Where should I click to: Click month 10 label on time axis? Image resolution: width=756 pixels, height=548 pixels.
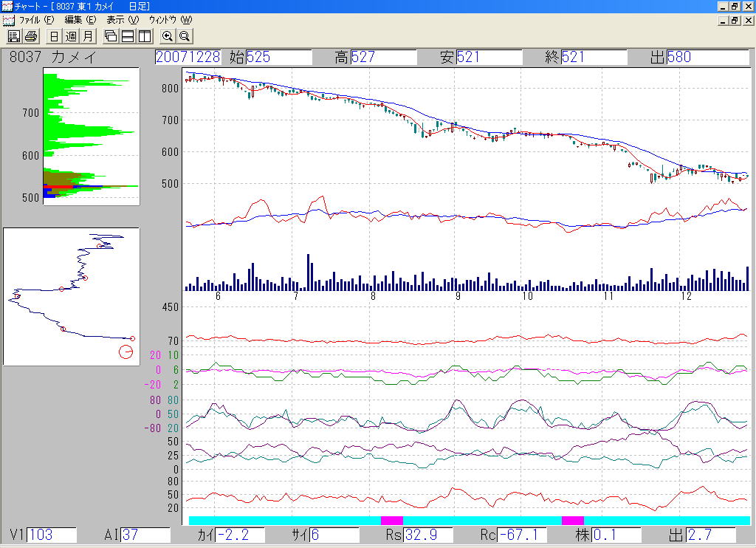[527, 296]
